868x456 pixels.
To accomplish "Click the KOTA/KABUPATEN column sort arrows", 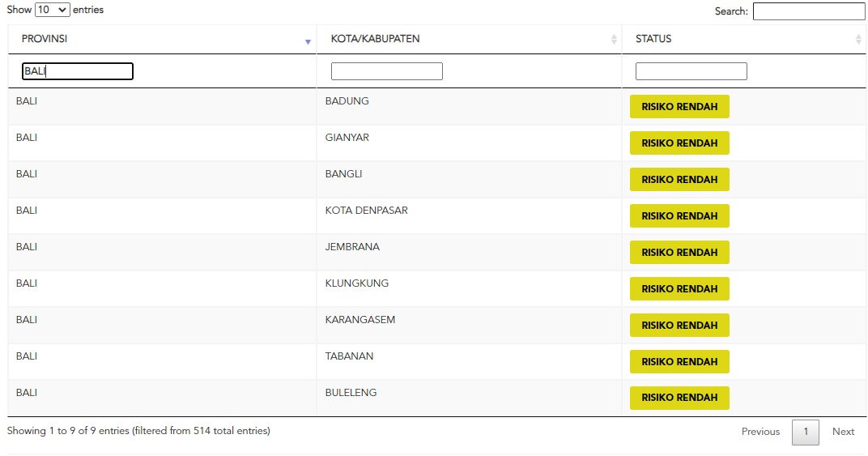I will pyautogui.click(x=614, y=40).
